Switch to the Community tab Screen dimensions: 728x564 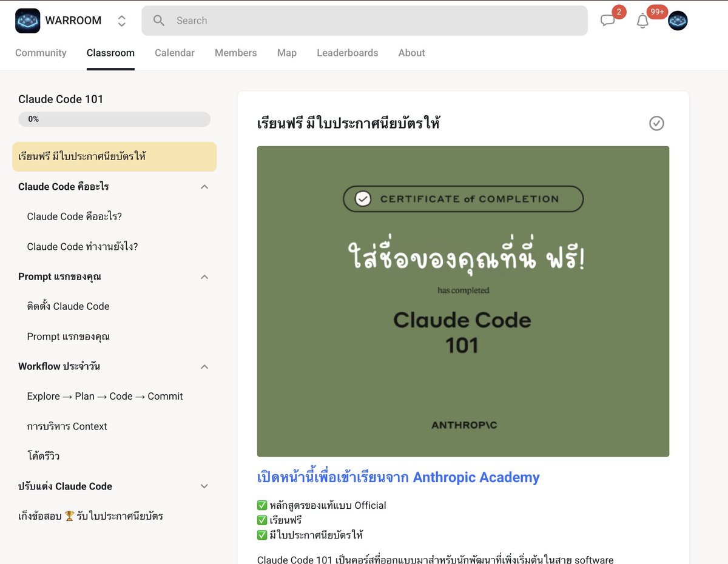tap(41, 53)
